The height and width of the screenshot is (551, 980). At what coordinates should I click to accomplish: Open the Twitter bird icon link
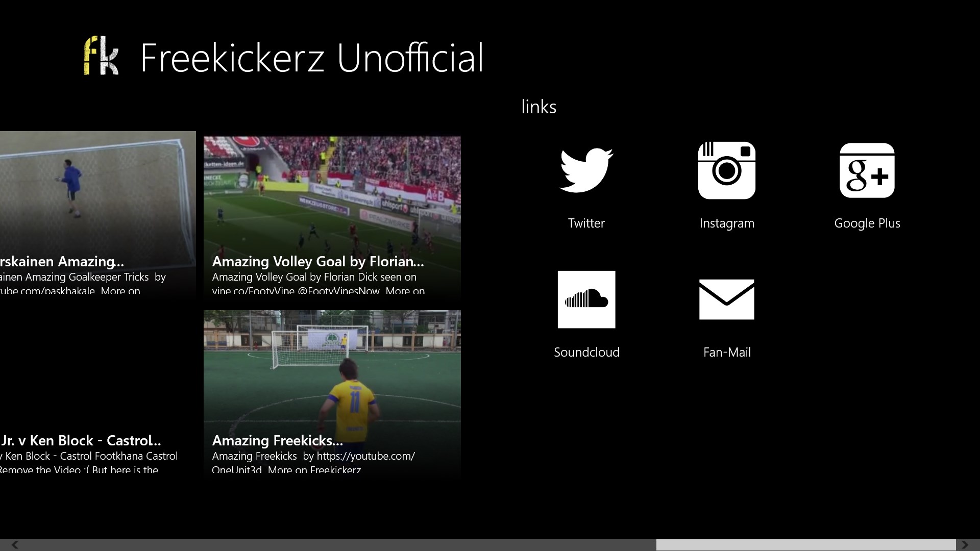pyautogui.click(x=586, y=170)
